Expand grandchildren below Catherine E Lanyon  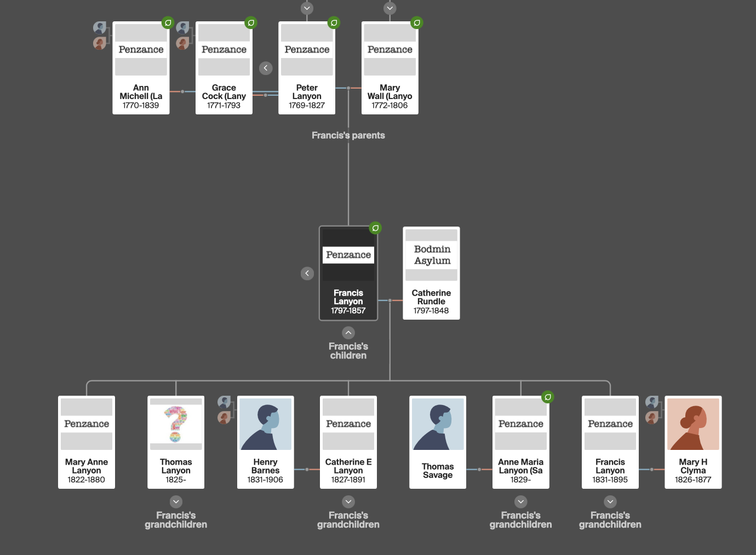point(348,502)
